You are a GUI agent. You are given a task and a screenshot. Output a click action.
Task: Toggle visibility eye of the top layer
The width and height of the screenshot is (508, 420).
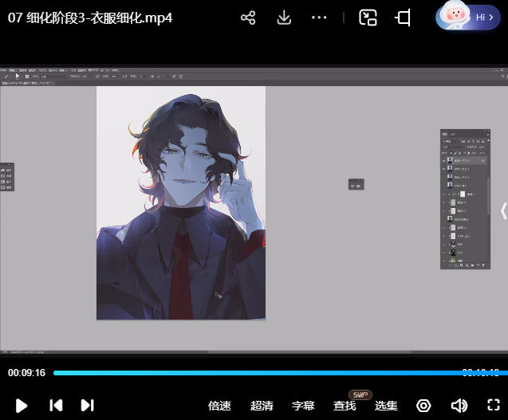(443, 160)
